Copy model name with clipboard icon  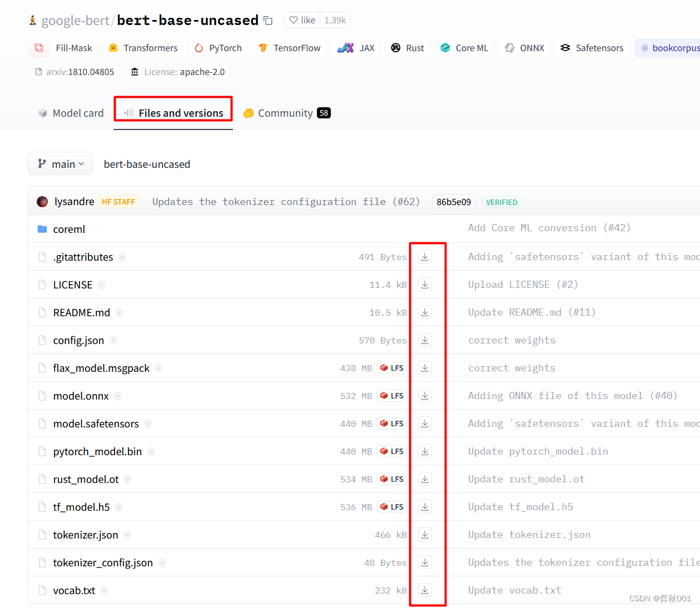click(268, 21)
